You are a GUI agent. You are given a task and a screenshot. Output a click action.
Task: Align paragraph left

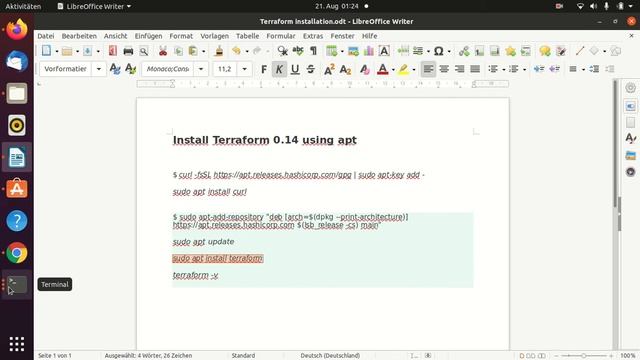click(x=428, y=69)
